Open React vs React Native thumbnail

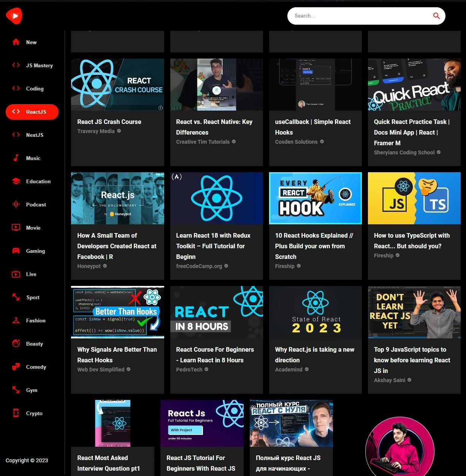tap(216, 84)
